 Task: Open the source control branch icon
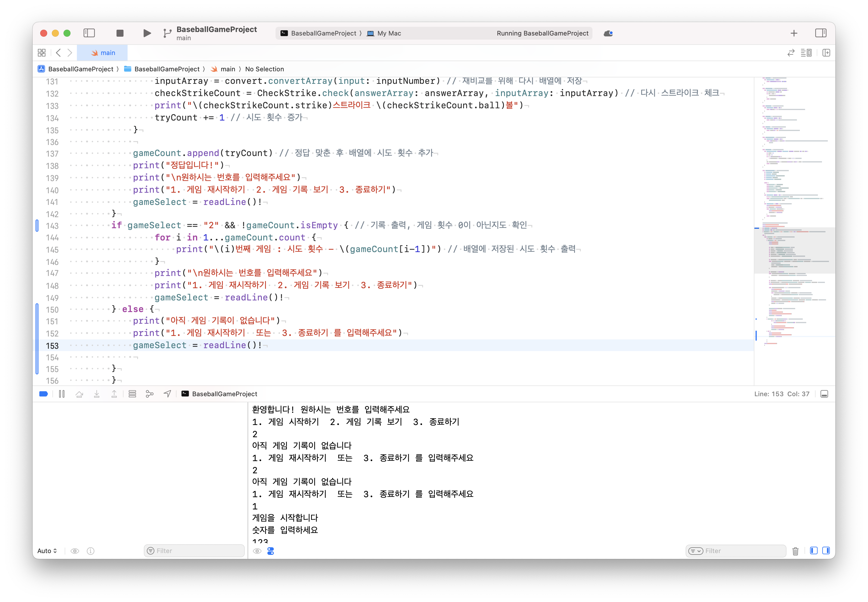(x=167, y=33)
